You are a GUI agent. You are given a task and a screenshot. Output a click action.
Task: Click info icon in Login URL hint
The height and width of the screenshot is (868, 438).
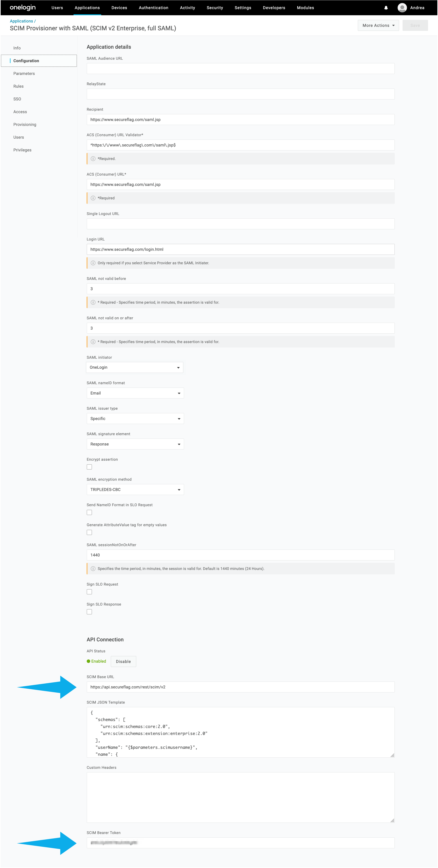coord(93,263)
